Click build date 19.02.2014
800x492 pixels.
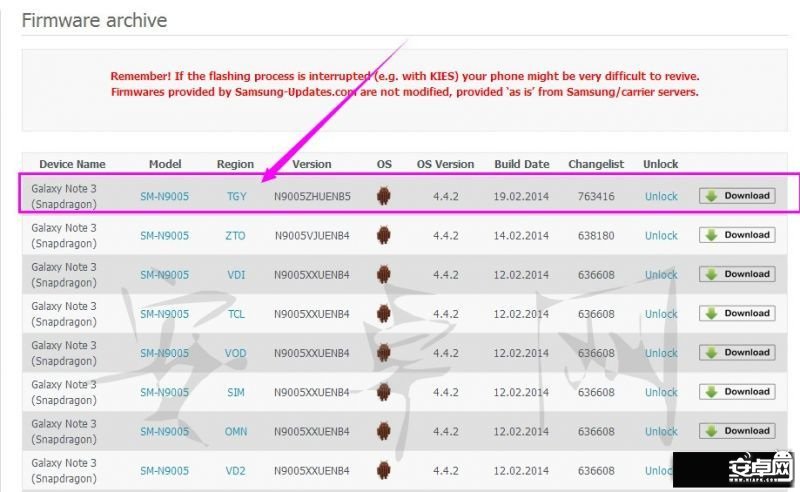point(521,196)
